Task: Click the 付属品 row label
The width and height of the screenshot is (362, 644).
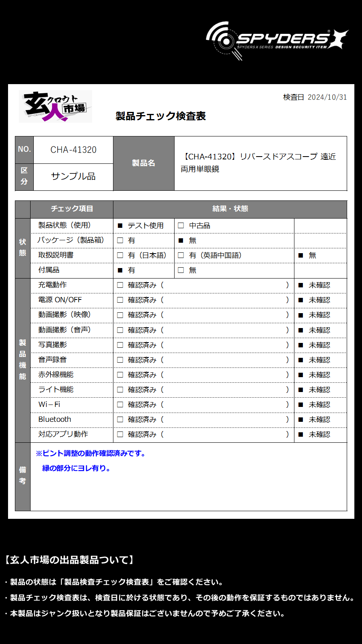Action: point(49,270)
